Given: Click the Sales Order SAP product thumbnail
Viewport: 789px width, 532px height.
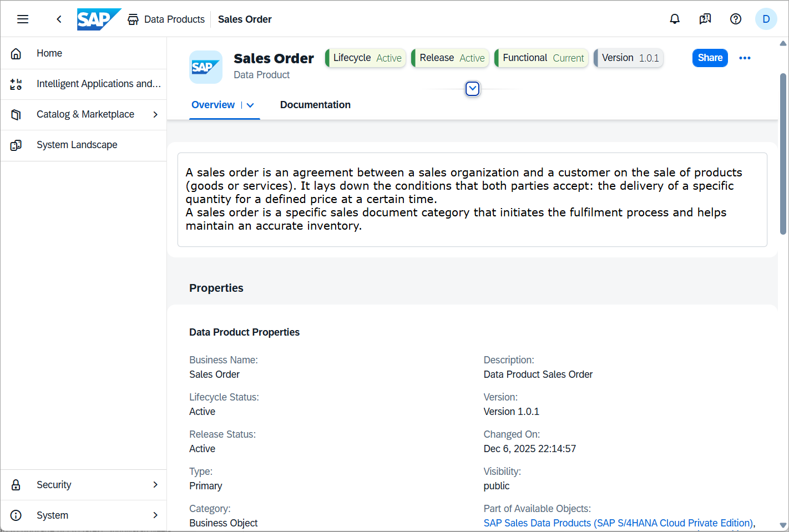Looking at the screenshot, I should [206, 67].
